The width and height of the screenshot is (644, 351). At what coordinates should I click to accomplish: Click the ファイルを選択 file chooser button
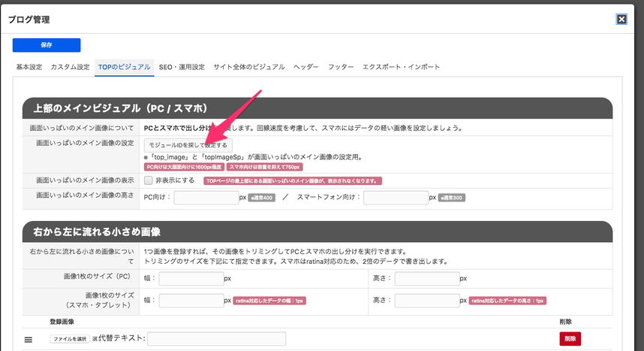pyautogui.click(x=70, y=339)
